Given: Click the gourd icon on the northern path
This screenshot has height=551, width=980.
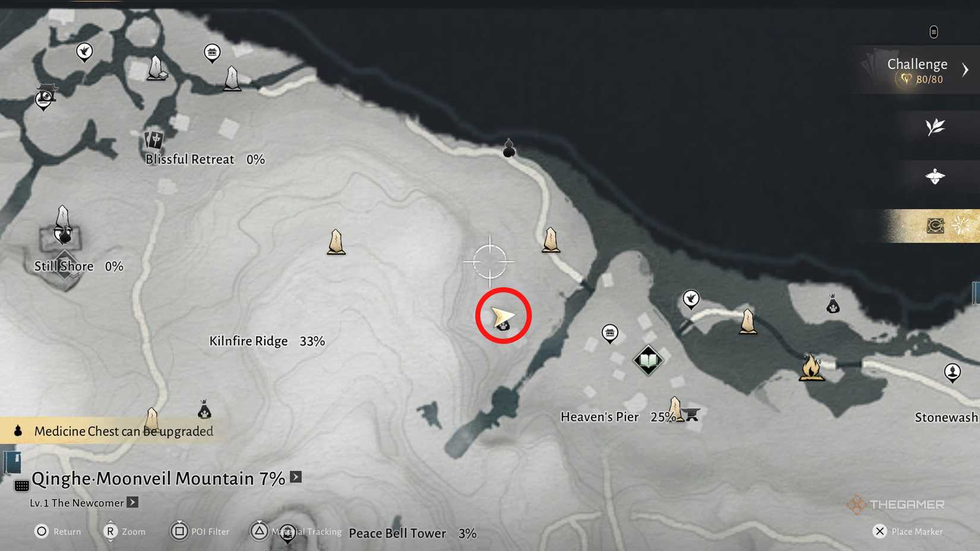Looking at the screenshot, I should [x=509, y=148].
